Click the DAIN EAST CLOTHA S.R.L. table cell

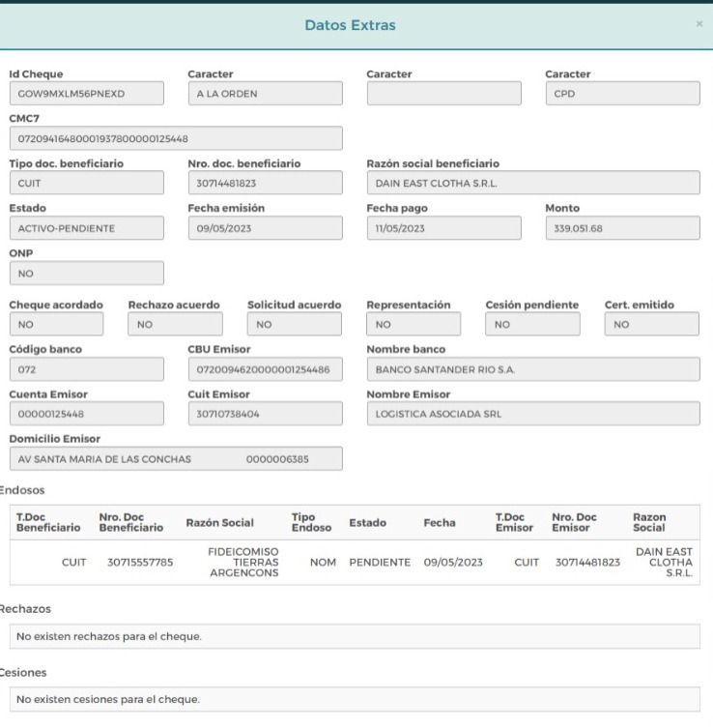click(664, 563)
